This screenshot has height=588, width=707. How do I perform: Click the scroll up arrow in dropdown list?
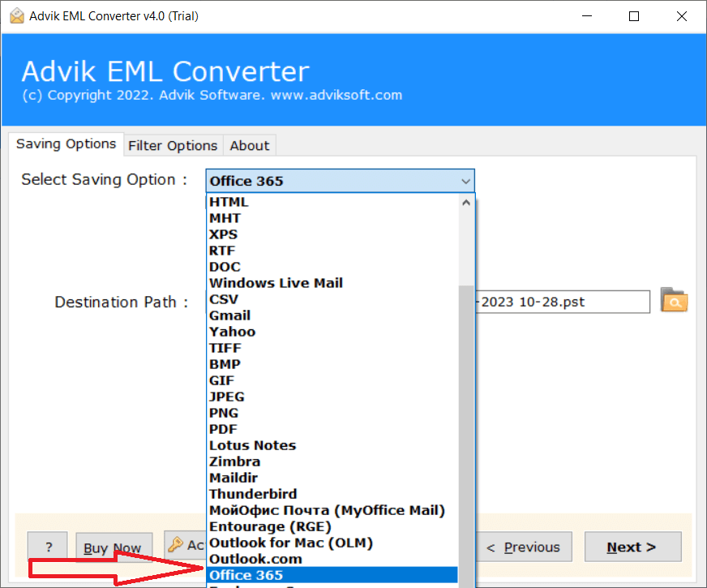click(466, 203)
